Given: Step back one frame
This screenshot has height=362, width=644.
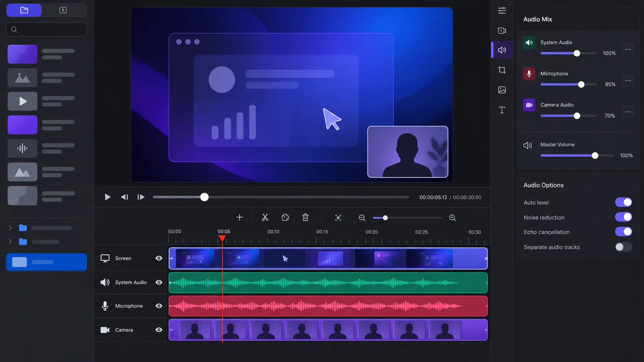Looking at the screenshot, I should 124,197.
